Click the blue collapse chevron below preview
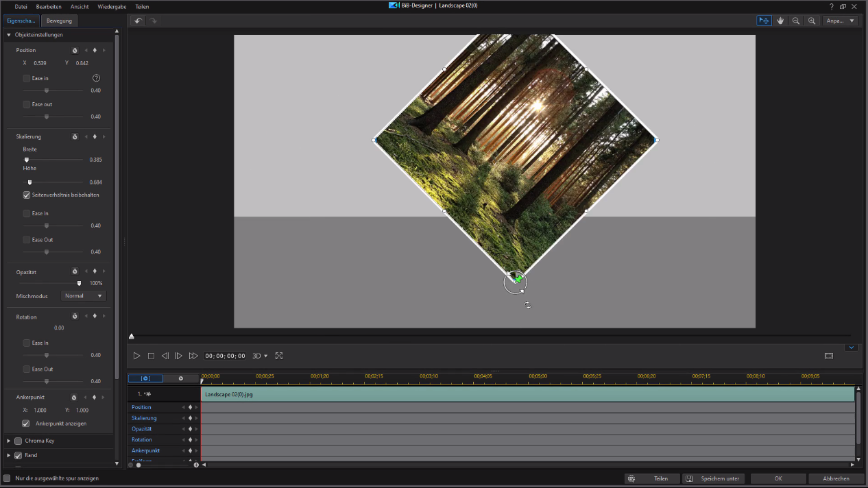 click(852, 347)
